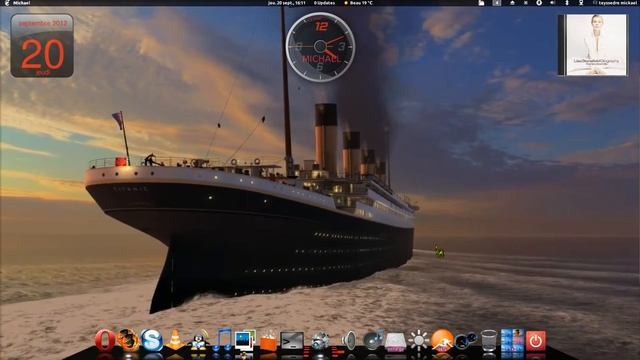Click the brightness sun icon in dock
640x360 pixels.
coord(419,340)
